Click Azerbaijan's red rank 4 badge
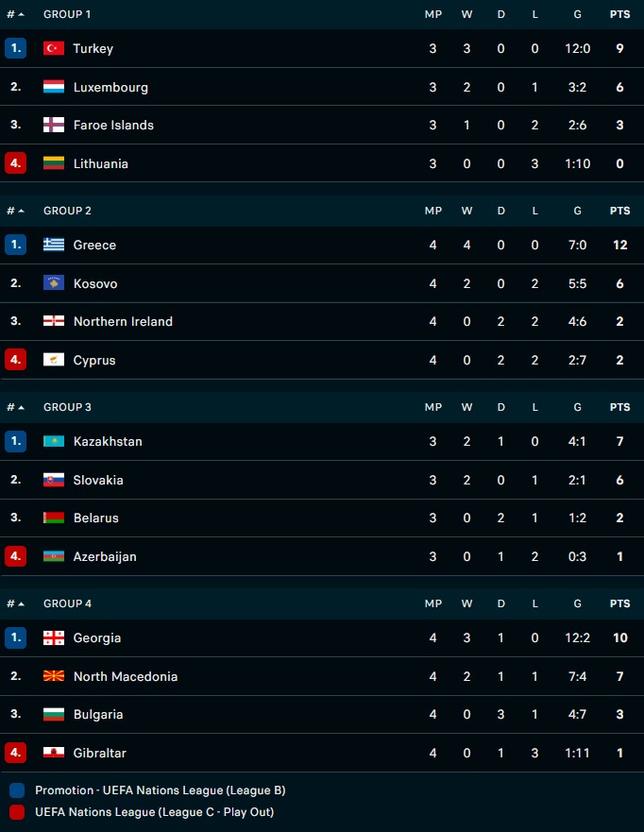The width and height of the screenshot is (644, 832). [15, 556]
